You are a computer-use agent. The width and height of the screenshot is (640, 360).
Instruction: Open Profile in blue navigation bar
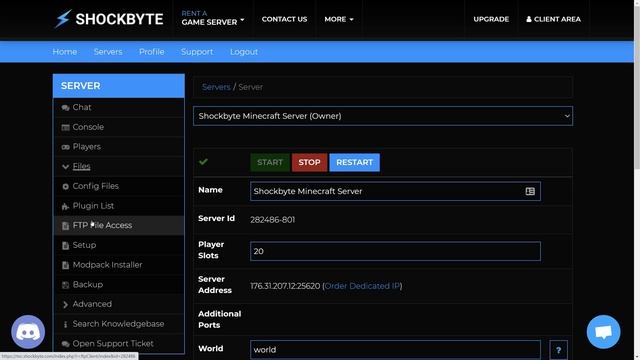pos(151,52)
